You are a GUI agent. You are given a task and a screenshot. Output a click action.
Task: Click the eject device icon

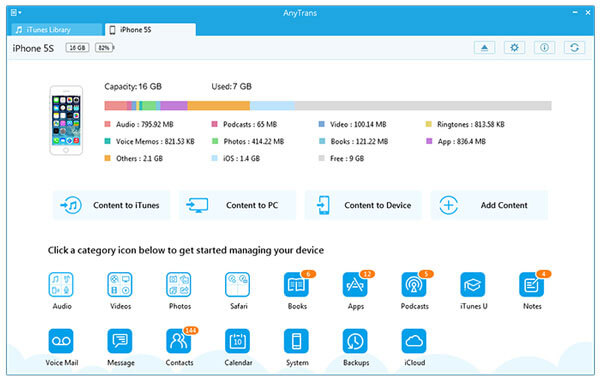point(484,48)
